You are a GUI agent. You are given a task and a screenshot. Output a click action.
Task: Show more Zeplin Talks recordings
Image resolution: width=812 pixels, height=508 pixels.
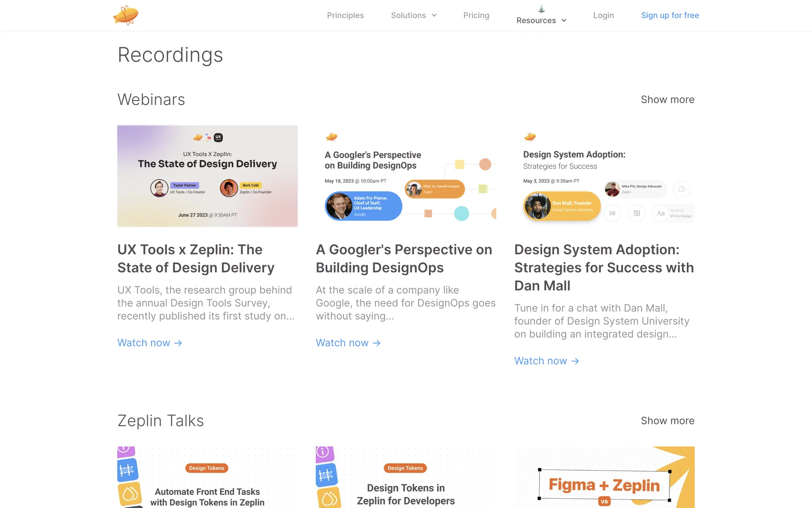(667, 421)
